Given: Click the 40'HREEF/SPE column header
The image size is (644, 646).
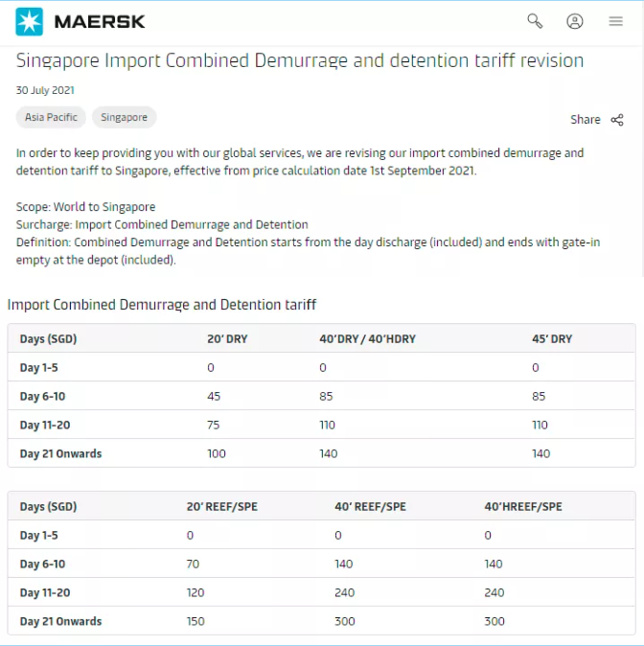Looking at the screenshot, I should click(523, 507).
